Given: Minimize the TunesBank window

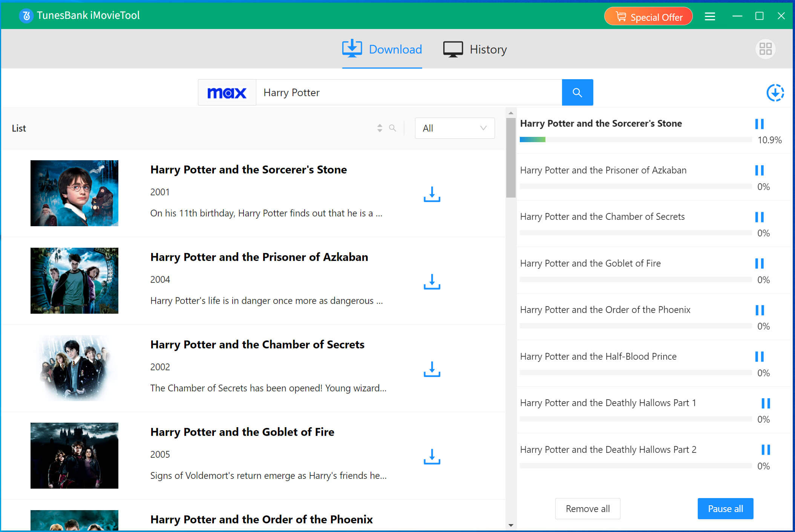Looking at the screenshot, I should 737,16.
